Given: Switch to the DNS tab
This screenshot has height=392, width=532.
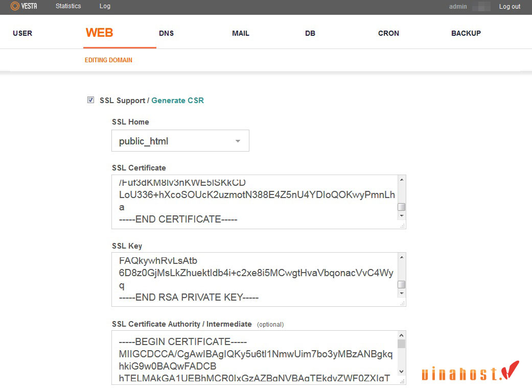Looking at the screenshot, I should coord(166,33).
